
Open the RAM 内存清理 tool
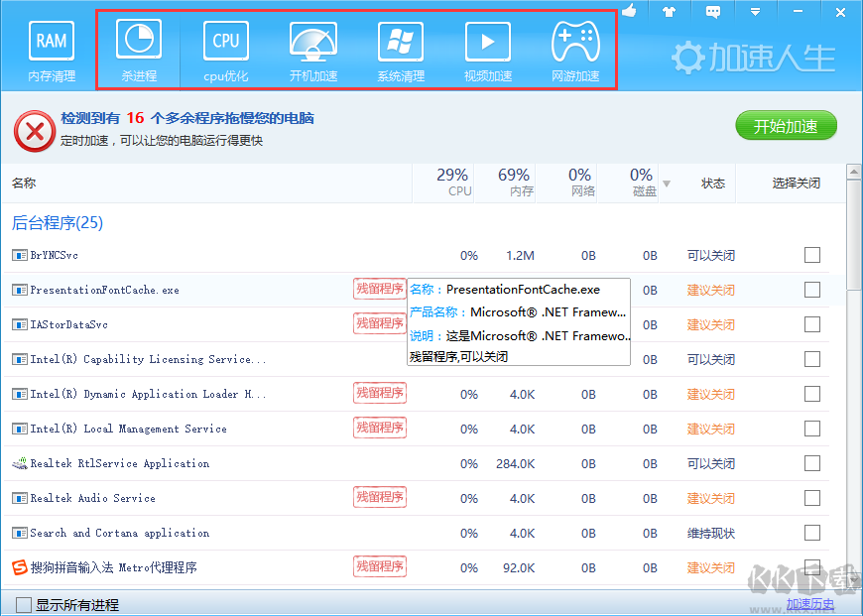(52, 51)
